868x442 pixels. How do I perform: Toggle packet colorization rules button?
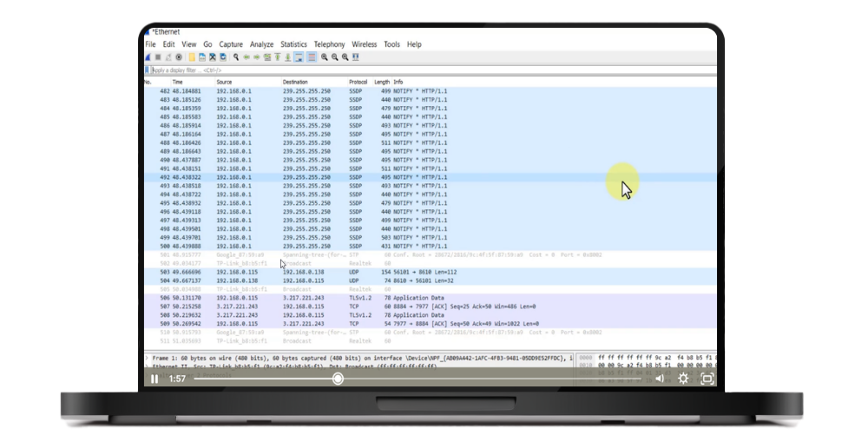[311, 57]
